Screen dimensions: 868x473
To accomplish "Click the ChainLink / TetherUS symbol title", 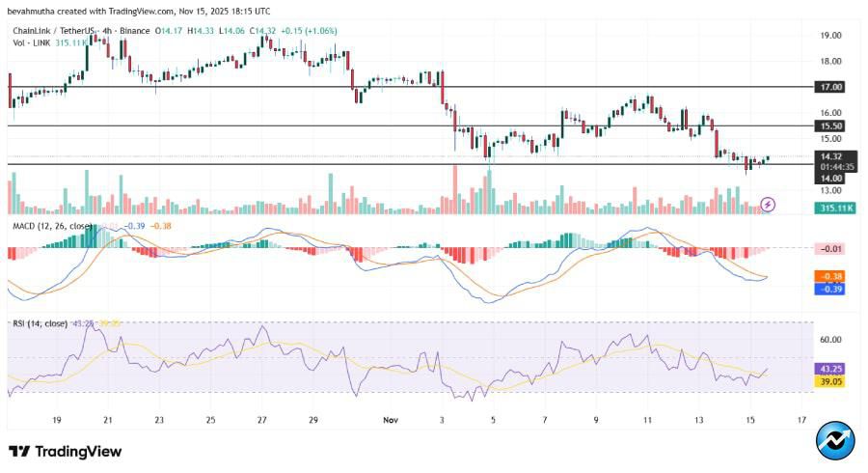I will pyautogui.click(x=55, y=30).
